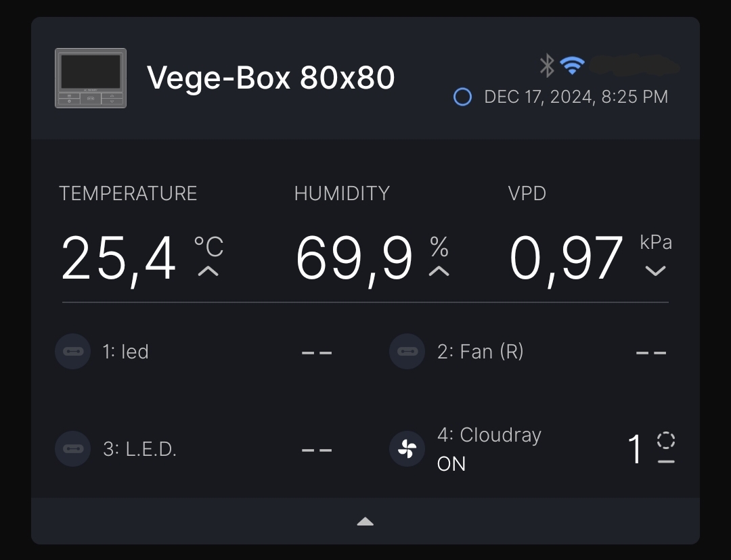
Task: Click the 69,9 humidity reading
Action: (354, 259)
